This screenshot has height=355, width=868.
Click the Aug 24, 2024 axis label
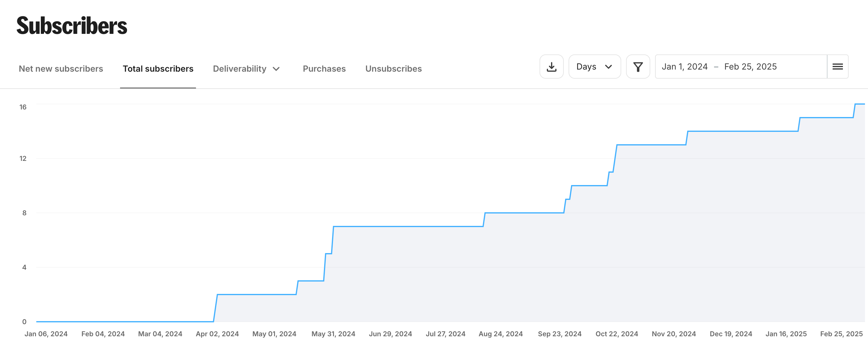[500, 334]
